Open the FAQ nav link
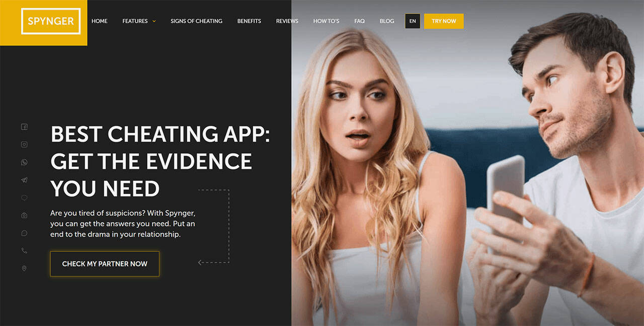The height and width of the screenshot is (326, 644). click(x=359, y=21)
